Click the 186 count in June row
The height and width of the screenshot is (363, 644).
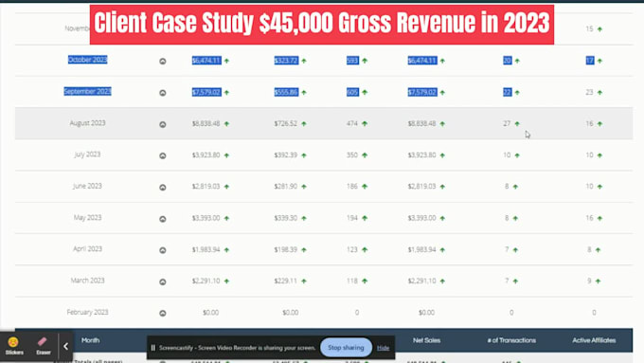point(352,186)
